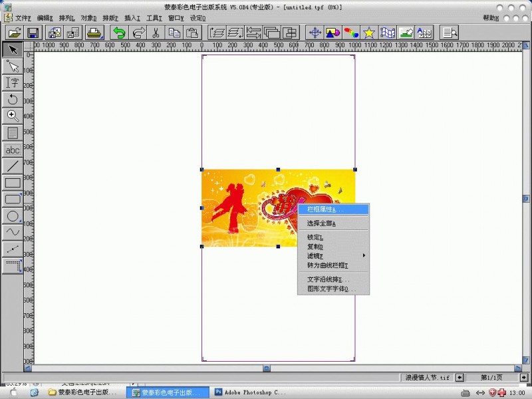The image size is (532, 399).
Task: Open the 工具 menu in menu bar
Action: (154, 18)
